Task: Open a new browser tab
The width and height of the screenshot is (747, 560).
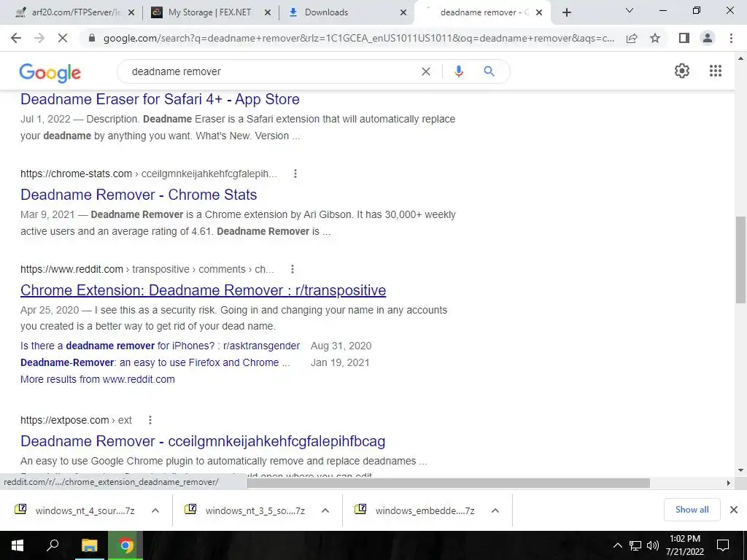Action: (x=566, y=12)
